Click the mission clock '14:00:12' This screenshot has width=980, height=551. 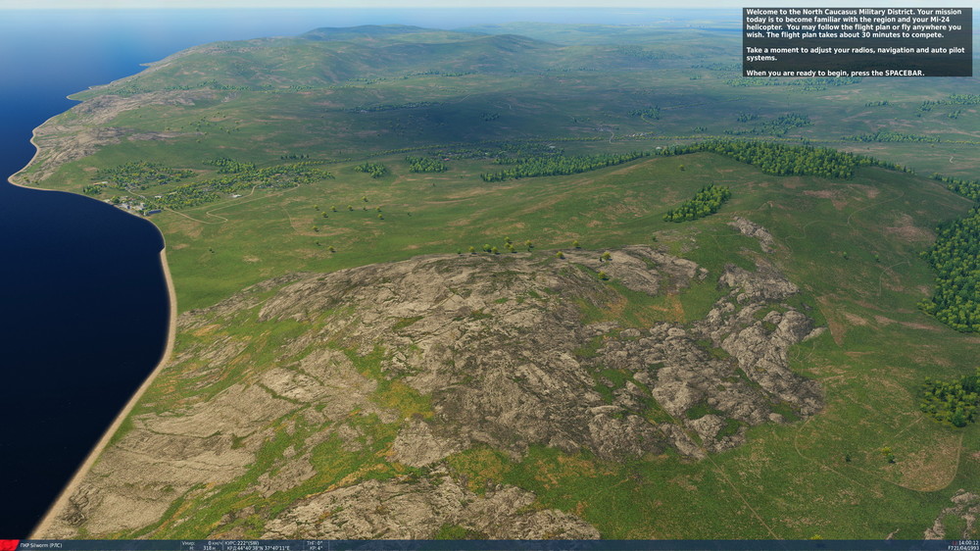pyautogui.click(x=968, y=543)
